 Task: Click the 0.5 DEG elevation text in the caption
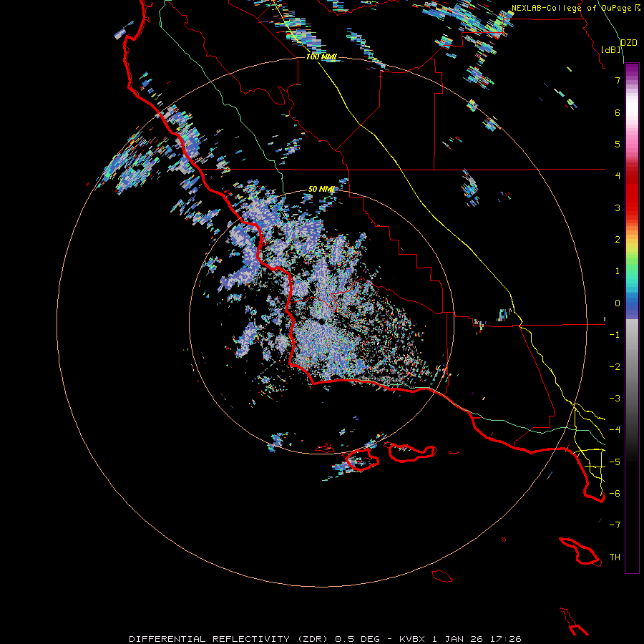coord(357,639)
